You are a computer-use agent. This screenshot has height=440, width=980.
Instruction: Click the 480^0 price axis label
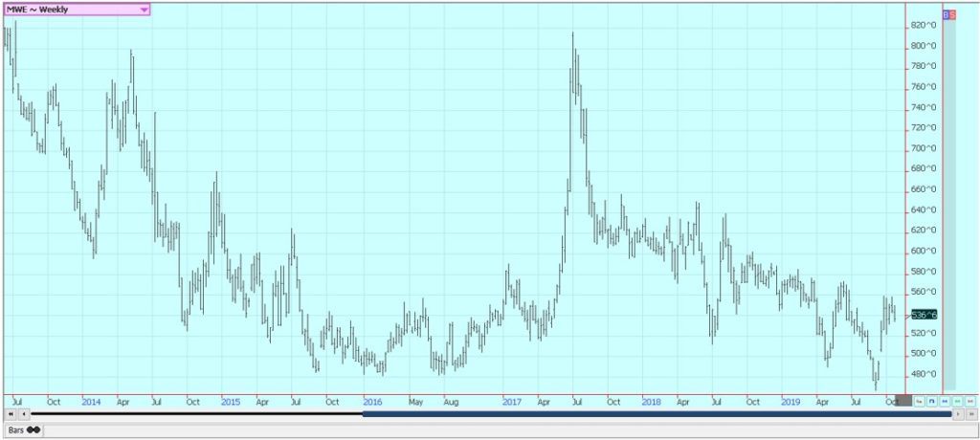(924, 374)
